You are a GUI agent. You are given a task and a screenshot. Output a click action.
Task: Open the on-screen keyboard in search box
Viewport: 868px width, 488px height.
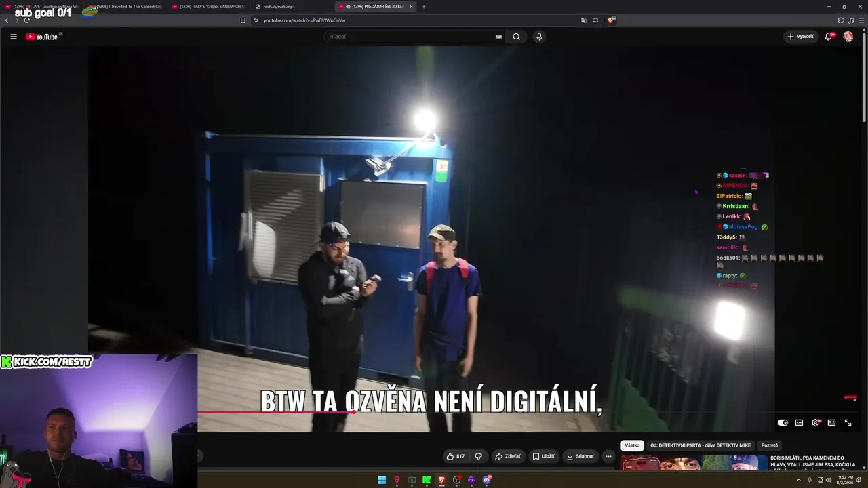tap(499, 37)
